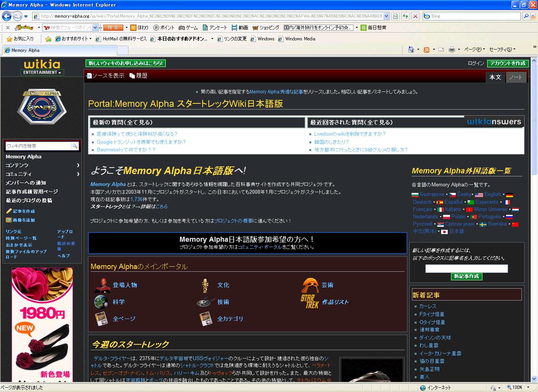
Task: Stop loading with red X icon
Action: 415,16
